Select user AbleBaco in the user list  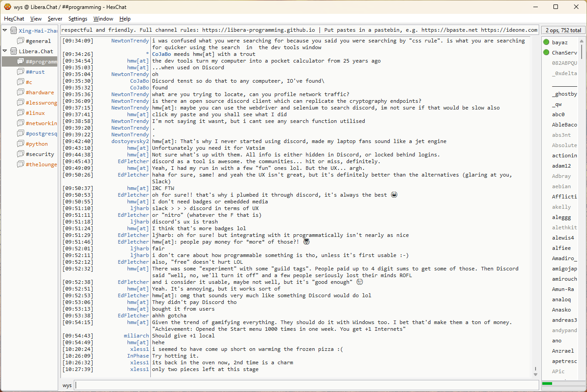[564, 125]
